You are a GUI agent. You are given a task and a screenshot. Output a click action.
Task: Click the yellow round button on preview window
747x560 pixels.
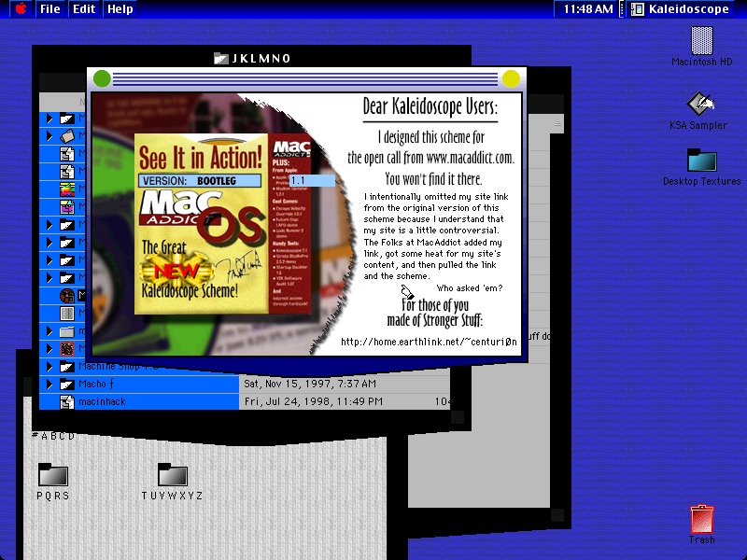[511, 78]
